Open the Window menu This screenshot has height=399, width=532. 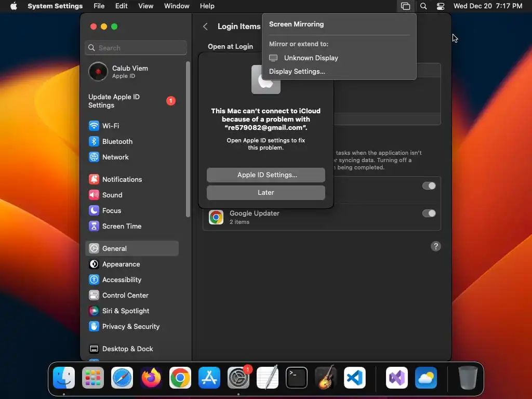click(177, 6)
